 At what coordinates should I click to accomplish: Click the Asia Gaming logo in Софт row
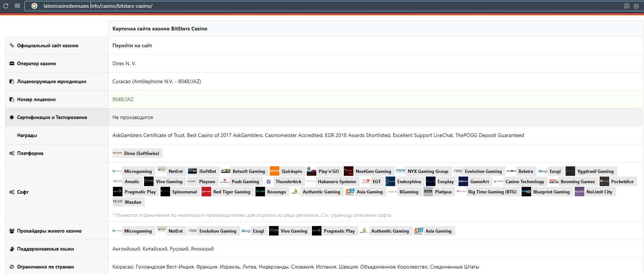[x=350, y=192]
